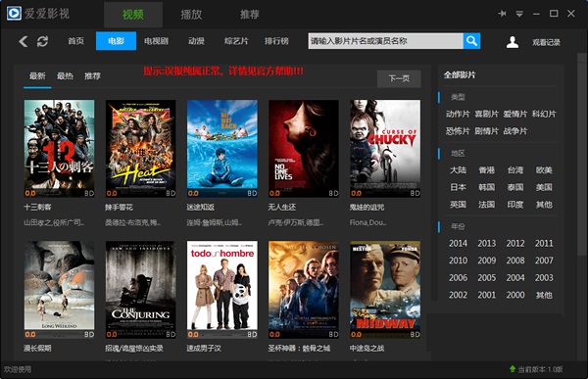This screenshot has width=588, height=379.
Task: Open the Long Weekend 漫长假期 poster
Action: 59,290
